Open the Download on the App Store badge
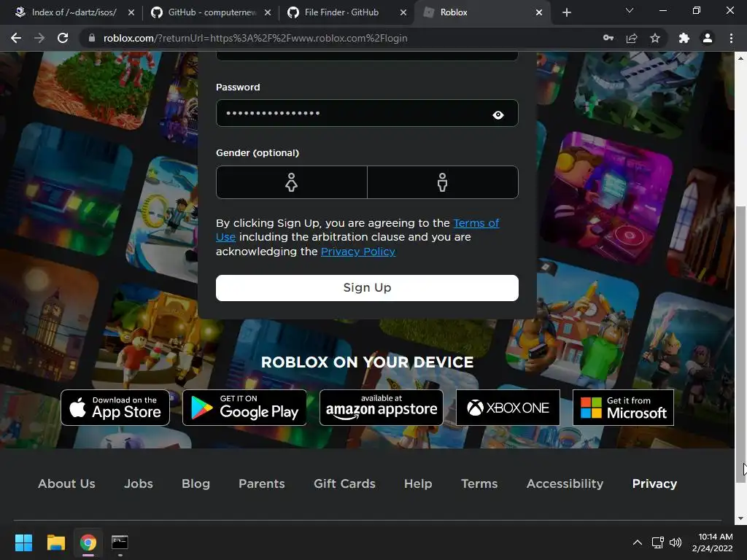Viewport: 747px width, 560px height. point(115,408)
